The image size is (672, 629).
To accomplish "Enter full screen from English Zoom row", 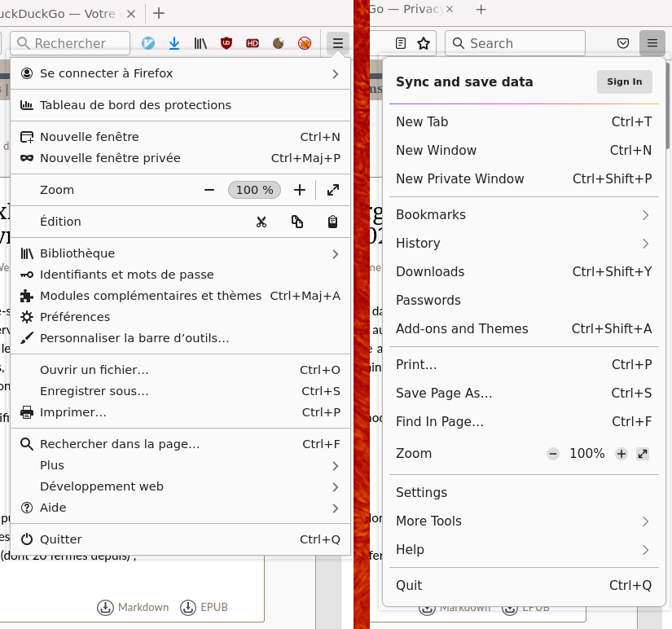I will [x=643, y=454].
